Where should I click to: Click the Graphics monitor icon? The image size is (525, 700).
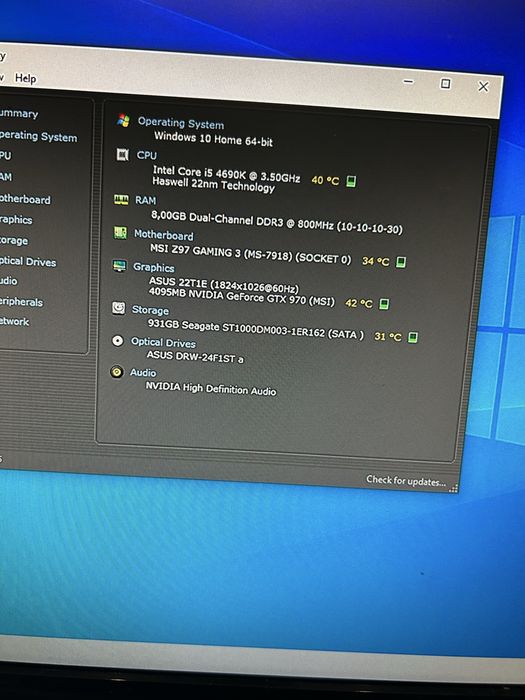tap(119, 266)
